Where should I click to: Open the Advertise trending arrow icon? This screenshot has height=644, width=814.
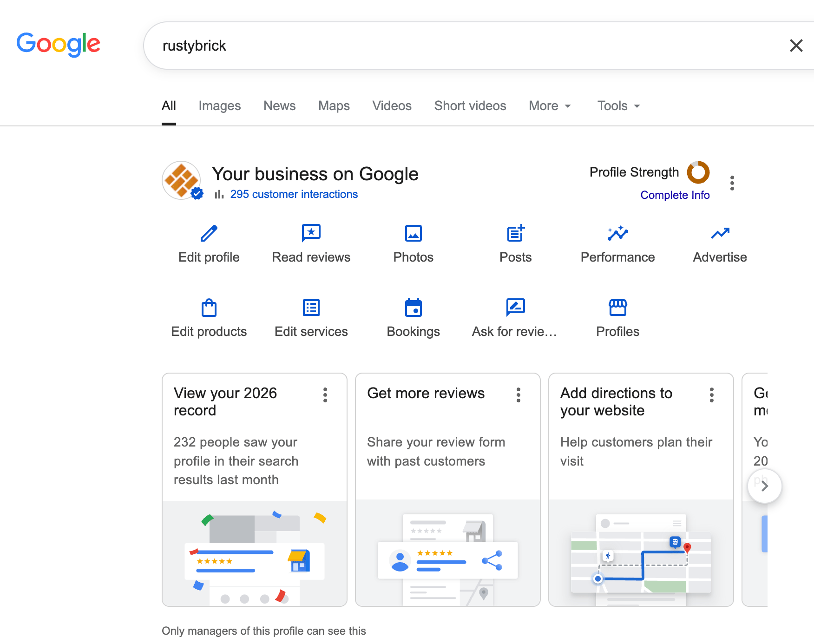[x=720, y=233]
